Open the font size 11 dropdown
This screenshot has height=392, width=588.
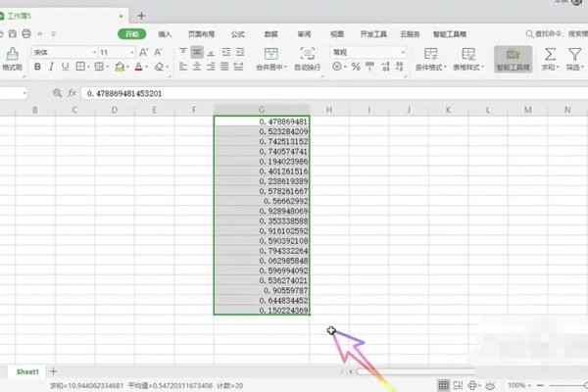click(x=132, y=53)
